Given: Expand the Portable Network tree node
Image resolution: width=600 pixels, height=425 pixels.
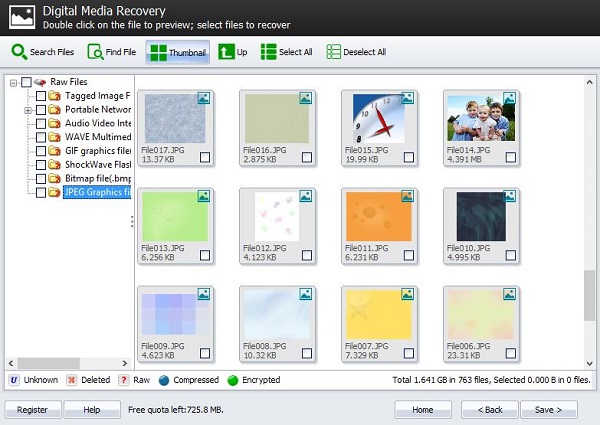Looking at the screenshot, I should pos(28,110).
